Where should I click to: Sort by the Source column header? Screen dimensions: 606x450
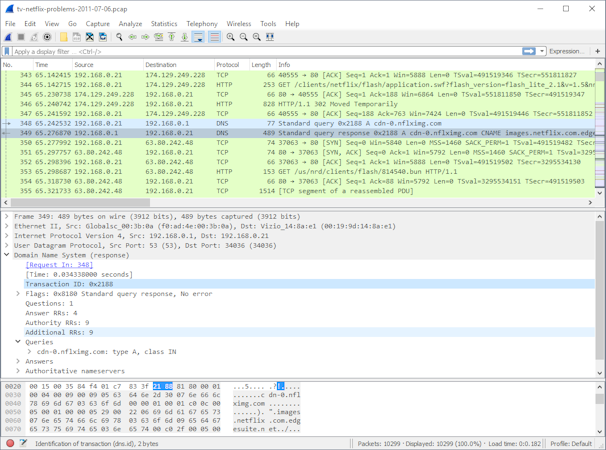click(107, 65)
